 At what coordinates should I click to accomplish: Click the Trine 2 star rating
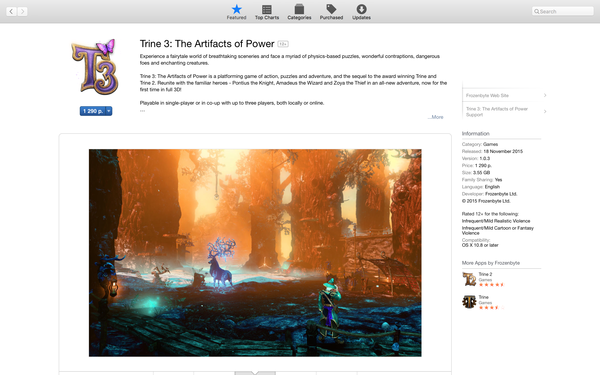click(x=491, y=285)
